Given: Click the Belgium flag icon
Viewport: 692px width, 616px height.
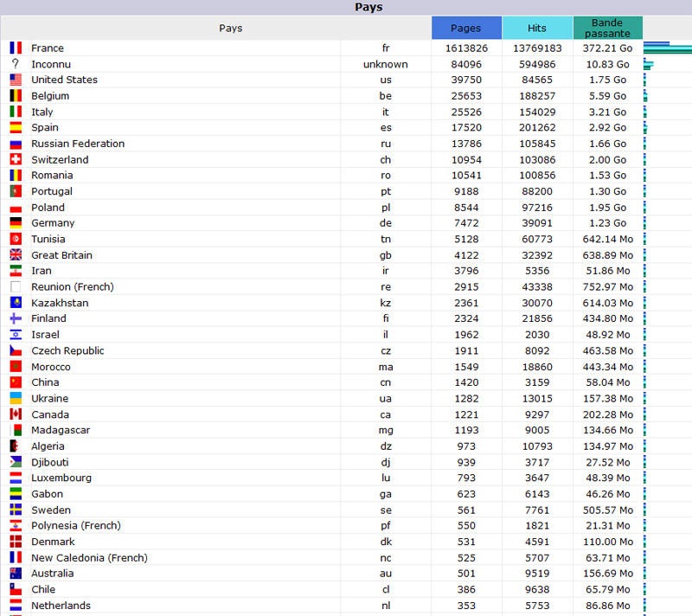Looking at the screenshot, I should coord(16,95).
